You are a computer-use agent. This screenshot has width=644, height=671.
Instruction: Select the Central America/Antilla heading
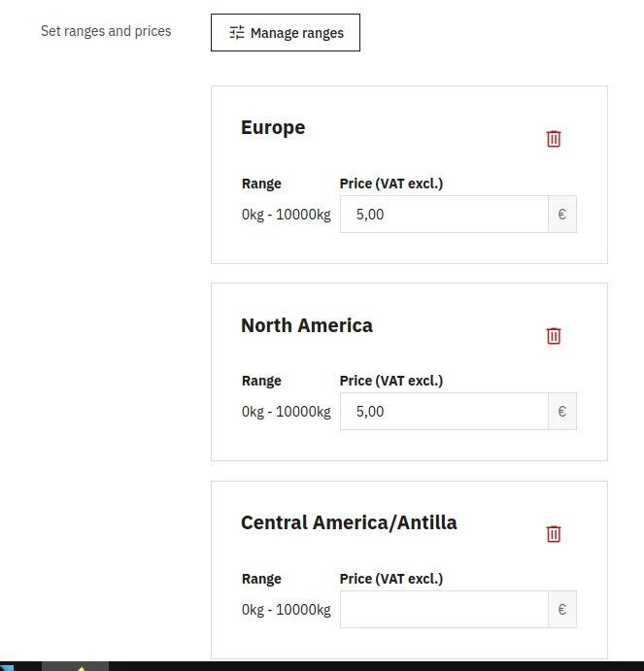349,523
